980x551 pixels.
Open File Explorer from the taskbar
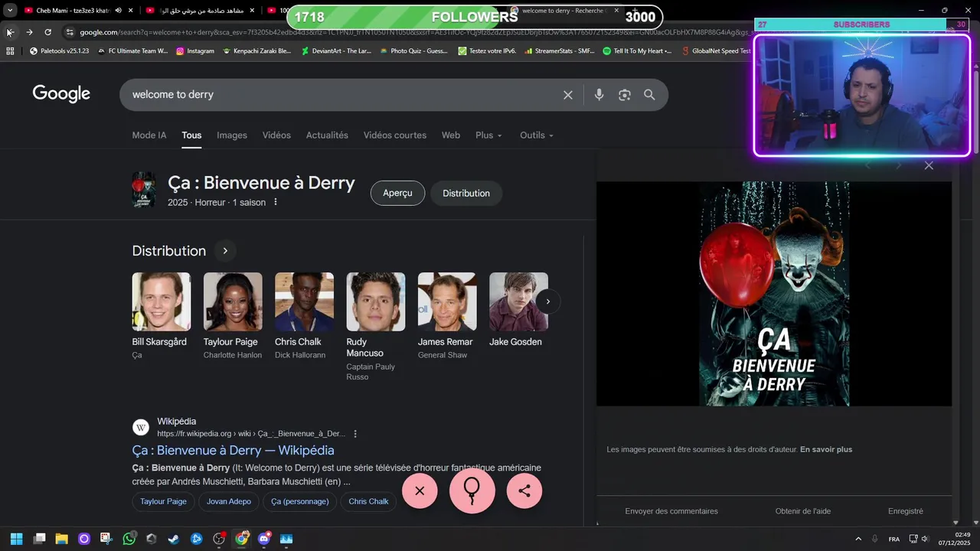(x=61, y=539)
